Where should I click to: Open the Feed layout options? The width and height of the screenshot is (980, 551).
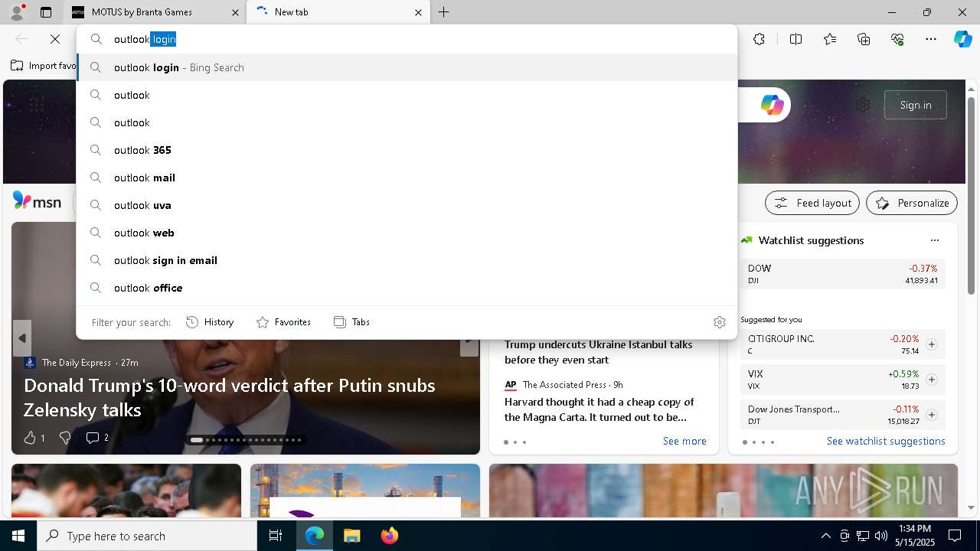tap(812, 203)
